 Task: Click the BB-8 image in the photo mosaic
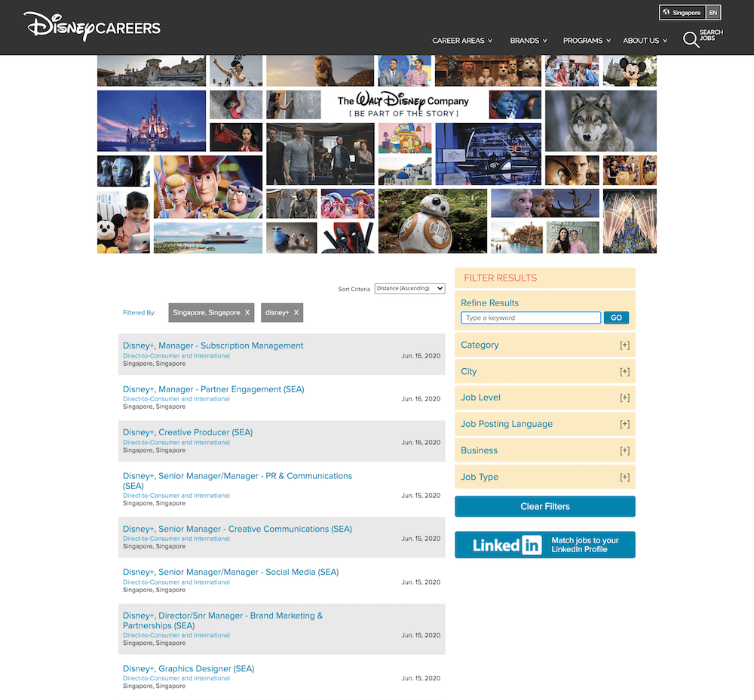click(x=432, y=221)
